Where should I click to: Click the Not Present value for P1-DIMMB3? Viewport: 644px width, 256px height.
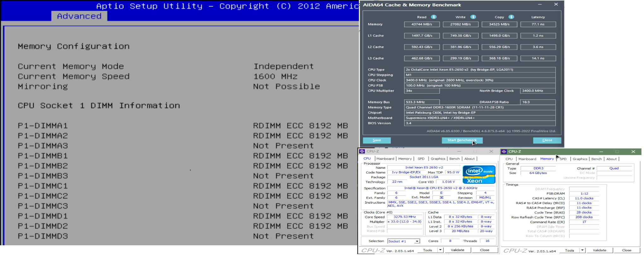[284, 176]
